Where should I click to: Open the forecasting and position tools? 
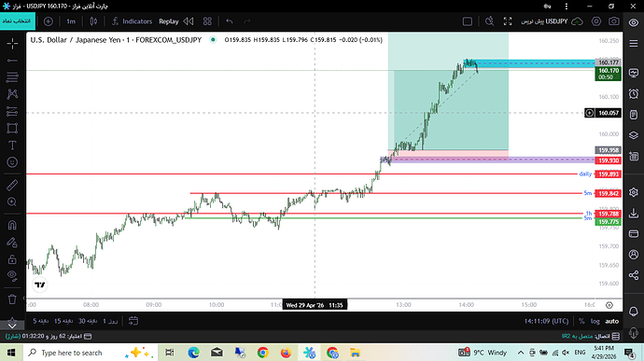click(x=12, y=111)
